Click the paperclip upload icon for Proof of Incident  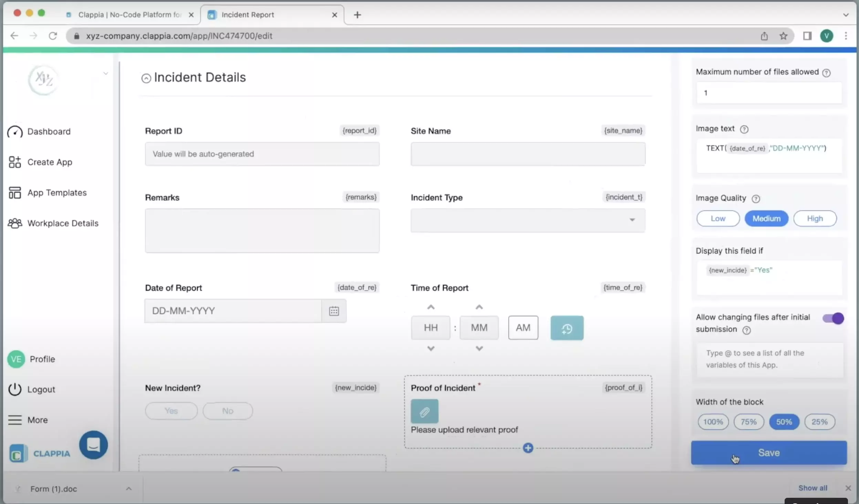click(424, 411)
